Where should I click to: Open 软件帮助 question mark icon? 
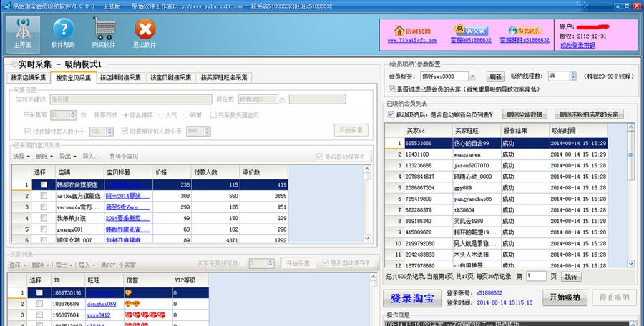(x=63, y=30)
